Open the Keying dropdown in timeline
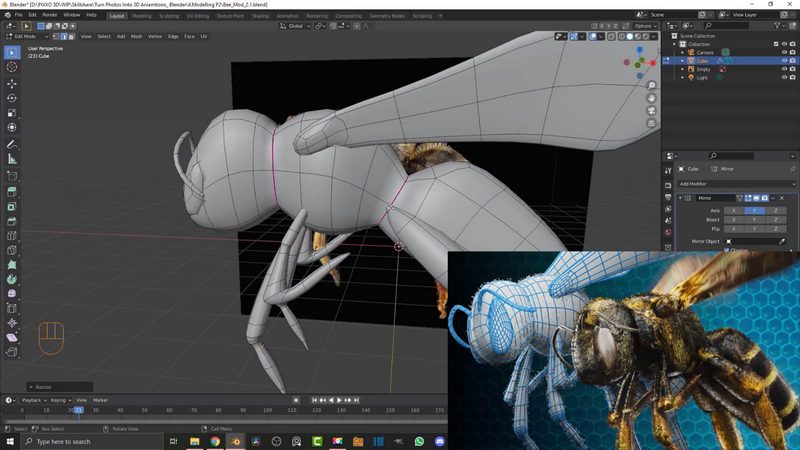The width and height of the screenshot is (800, 450). tap(60, 400)
